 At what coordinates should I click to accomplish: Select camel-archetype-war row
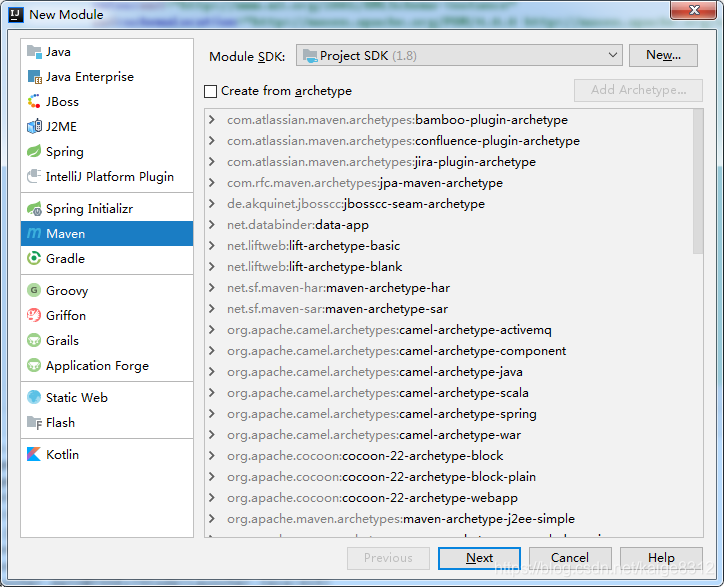coord(449,435)
